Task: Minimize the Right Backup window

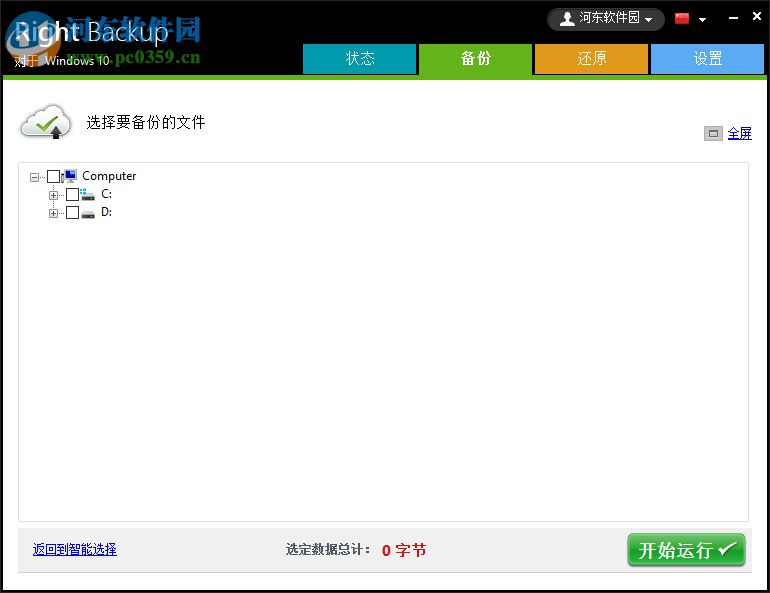Action: [x=733, y=18]
